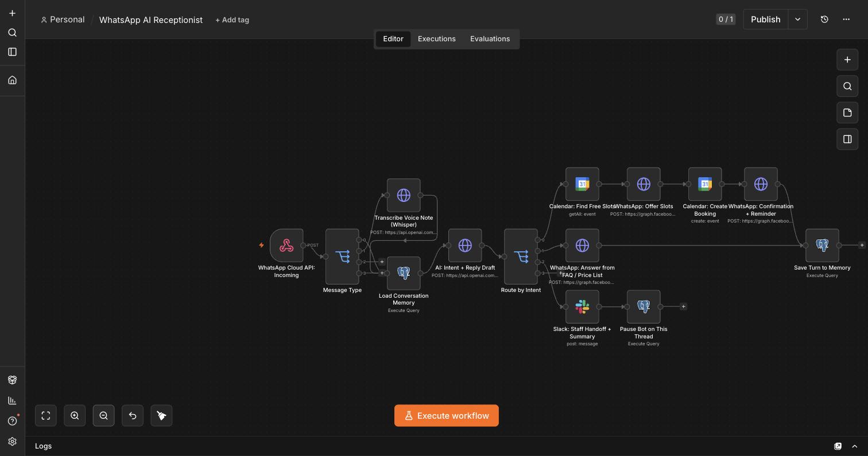Open canvas node search magnifier button

[x=847, y=86]
